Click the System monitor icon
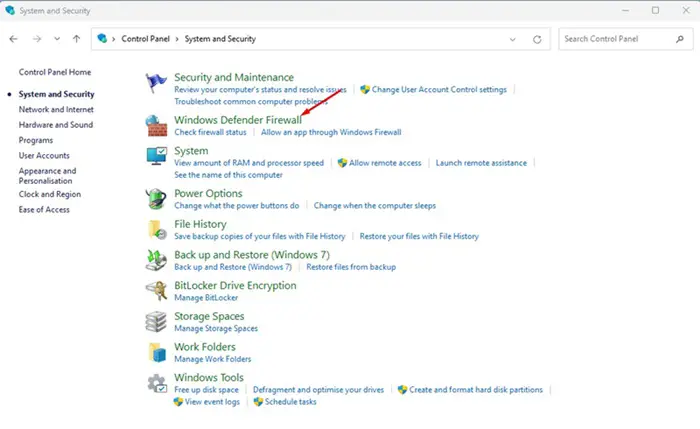 [x=156, y=156]
